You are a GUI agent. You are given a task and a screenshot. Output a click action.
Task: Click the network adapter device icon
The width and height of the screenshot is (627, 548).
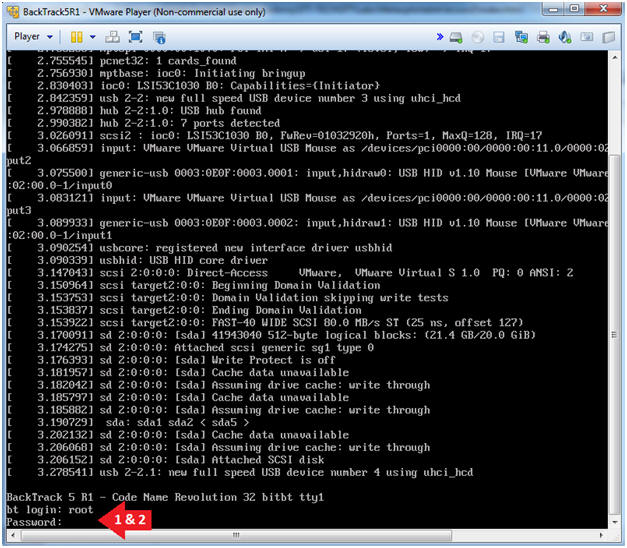521,37
